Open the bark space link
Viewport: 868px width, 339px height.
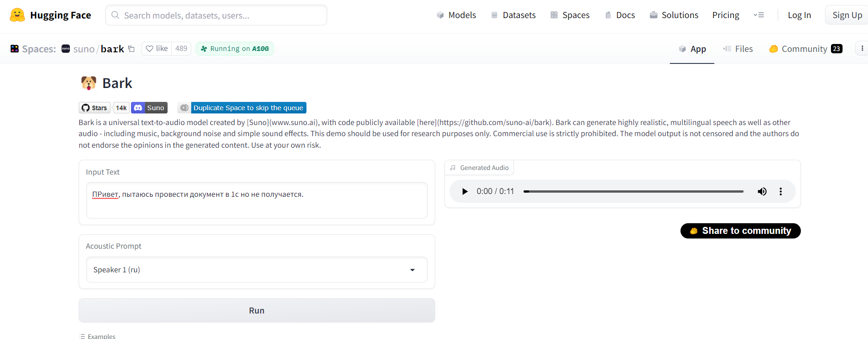[x=112, y=49]
